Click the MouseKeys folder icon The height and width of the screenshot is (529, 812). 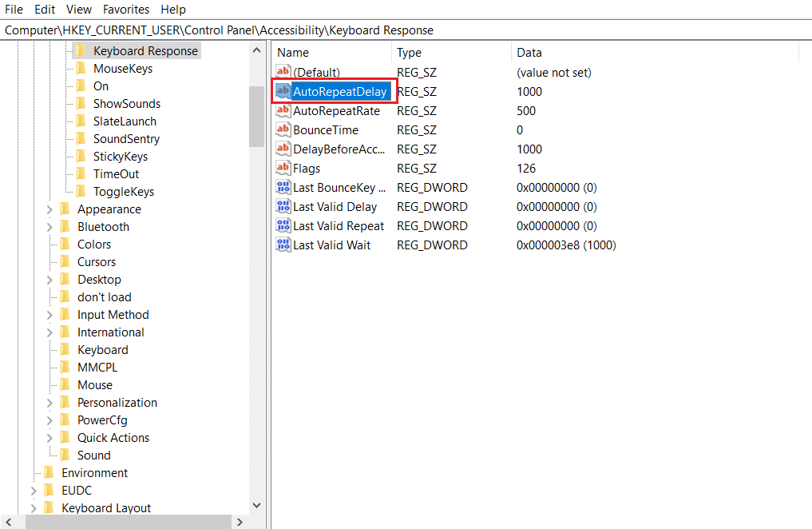(81, 68)
